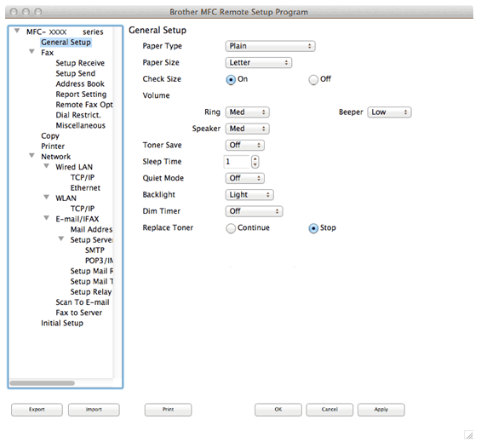Choose Continue for Replace Toner
This screenshot has height=448, width=481.
pyautogui.click(x=231, y=228)
